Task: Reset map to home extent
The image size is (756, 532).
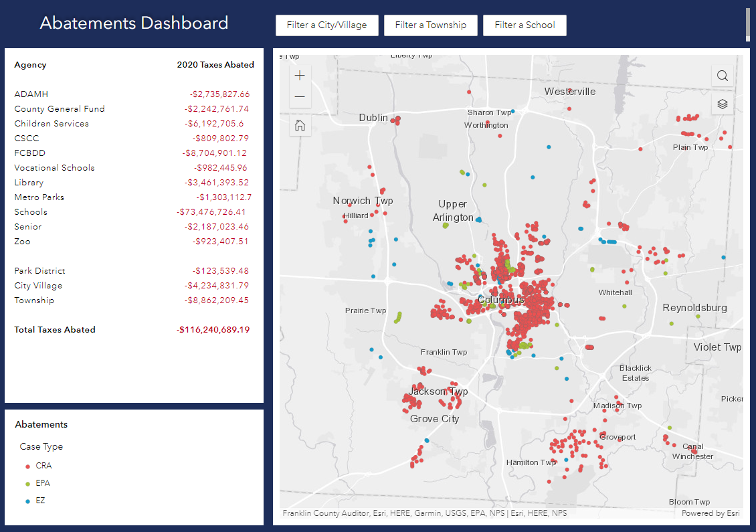Action: pos(300,125)
